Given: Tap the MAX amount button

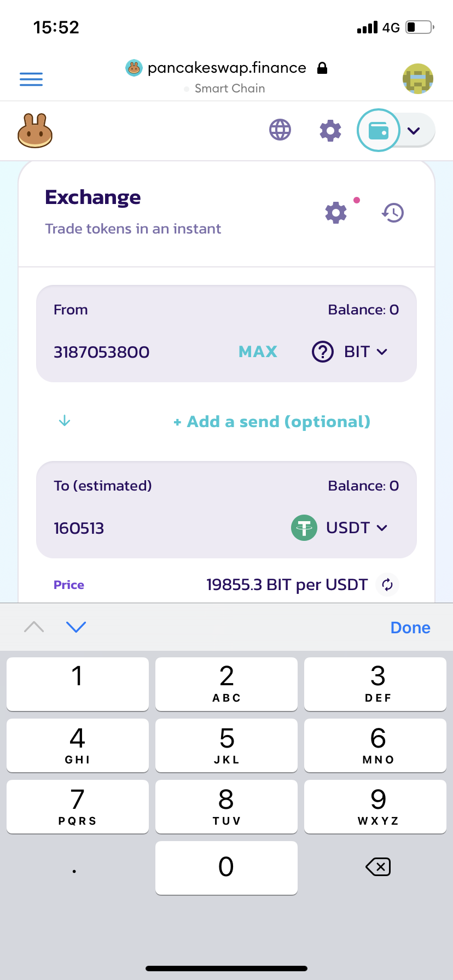Looking at the screenshot, I should (258, 352).
